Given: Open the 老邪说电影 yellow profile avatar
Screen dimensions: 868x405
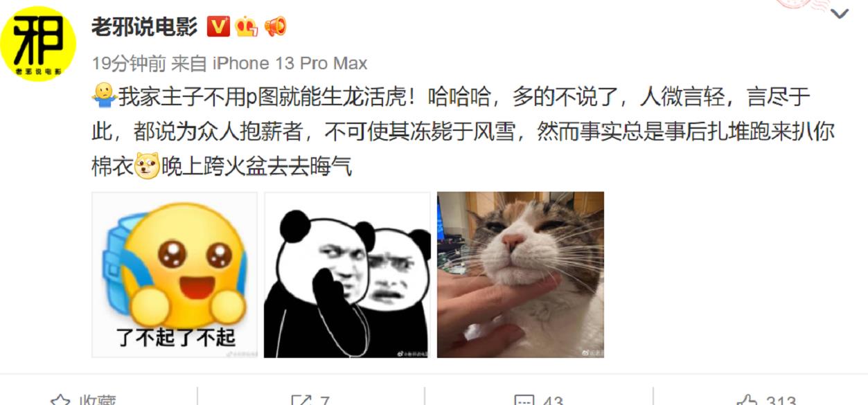Looking at the screenshot, I should (46, 44).
